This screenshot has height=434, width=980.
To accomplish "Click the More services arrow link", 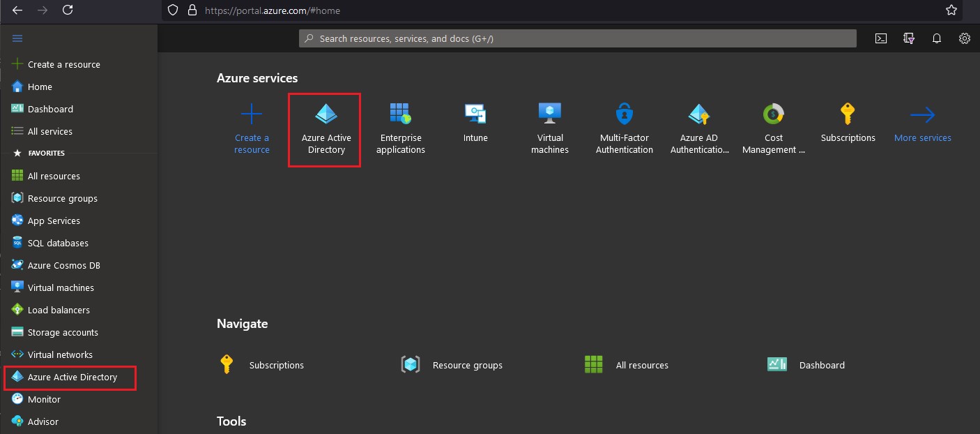I will click(x=923, y=124).
